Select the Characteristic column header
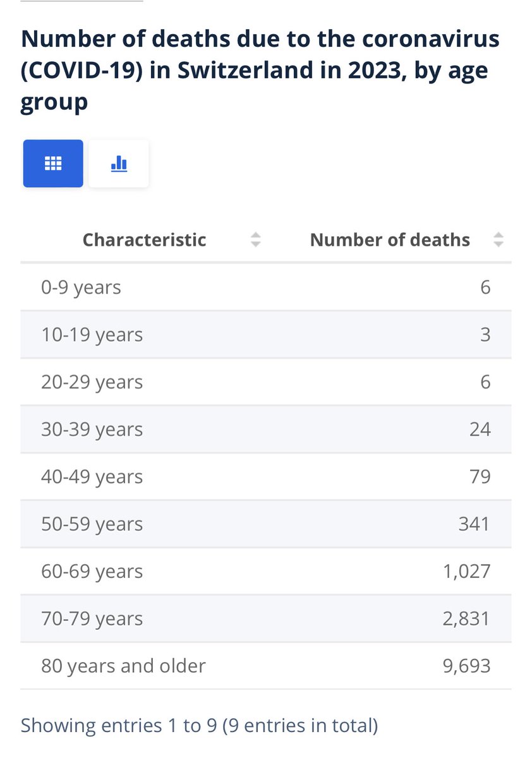The width and height of the screenshot is (532, 758). click(x=144, y=240)
